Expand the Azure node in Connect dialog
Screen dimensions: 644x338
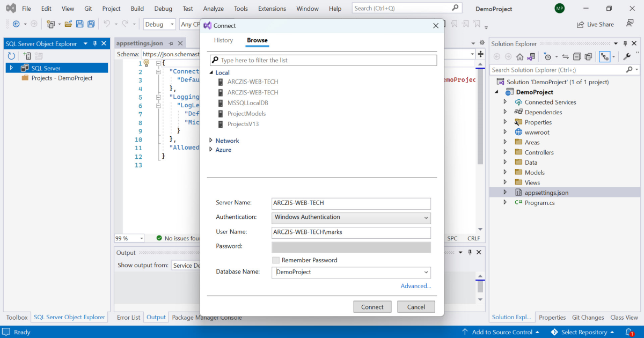point(211,150)
